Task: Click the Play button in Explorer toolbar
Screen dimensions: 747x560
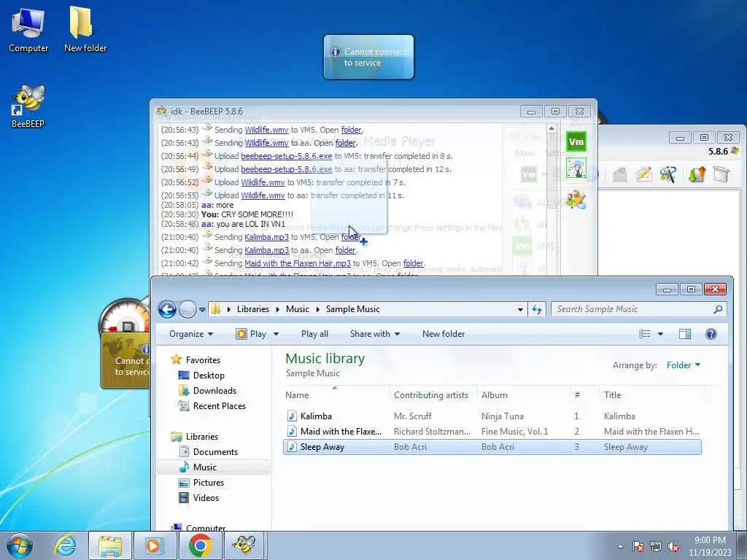Action: coord(251,334)
